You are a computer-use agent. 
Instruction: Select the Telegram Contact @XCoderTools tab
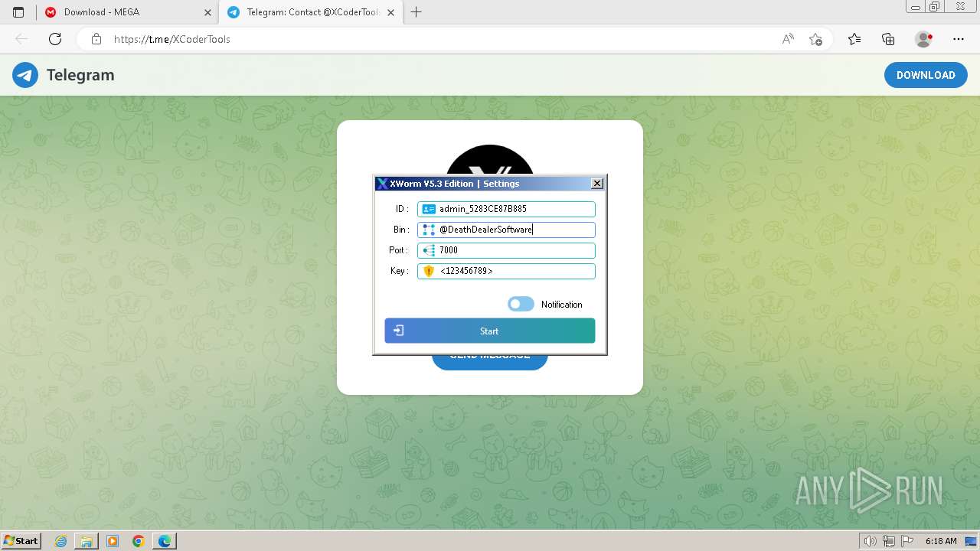click(311, 12)
